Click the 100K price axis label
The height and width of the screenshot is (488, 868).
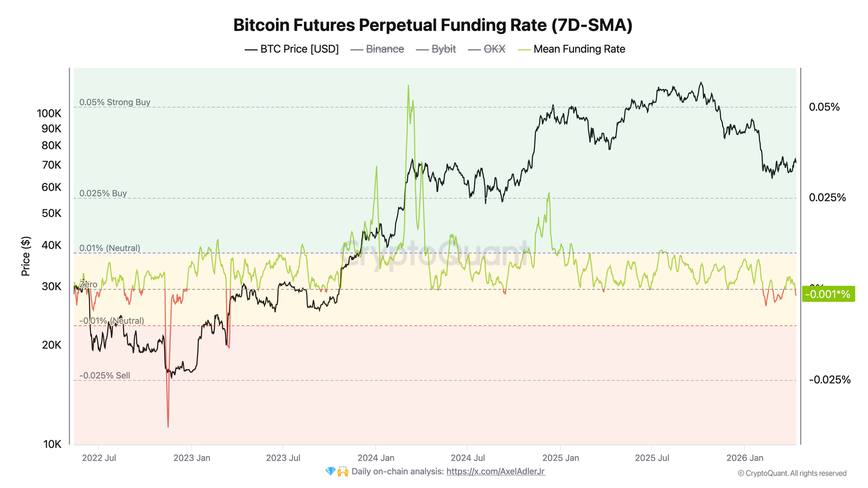tap(49, 113)
